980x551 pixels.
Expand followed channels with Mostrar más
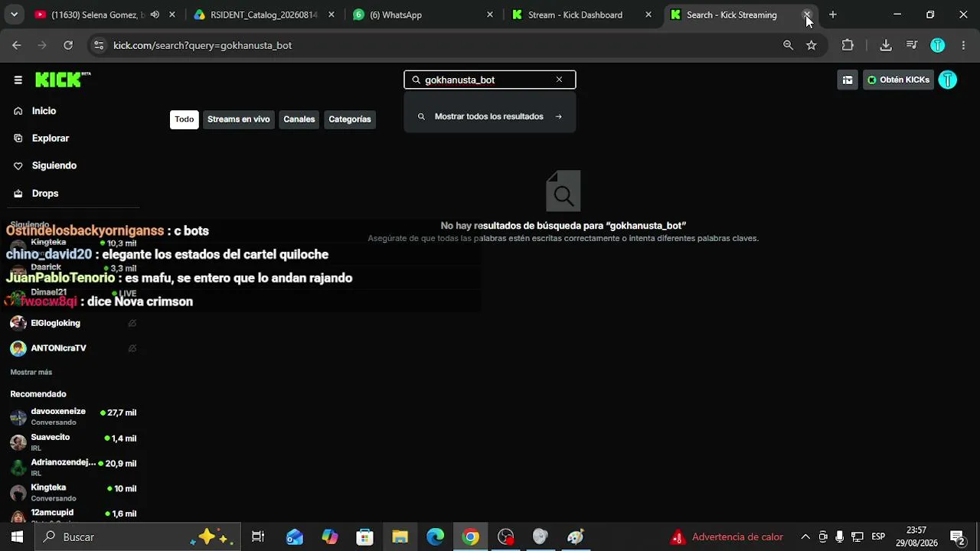point(31,373)
